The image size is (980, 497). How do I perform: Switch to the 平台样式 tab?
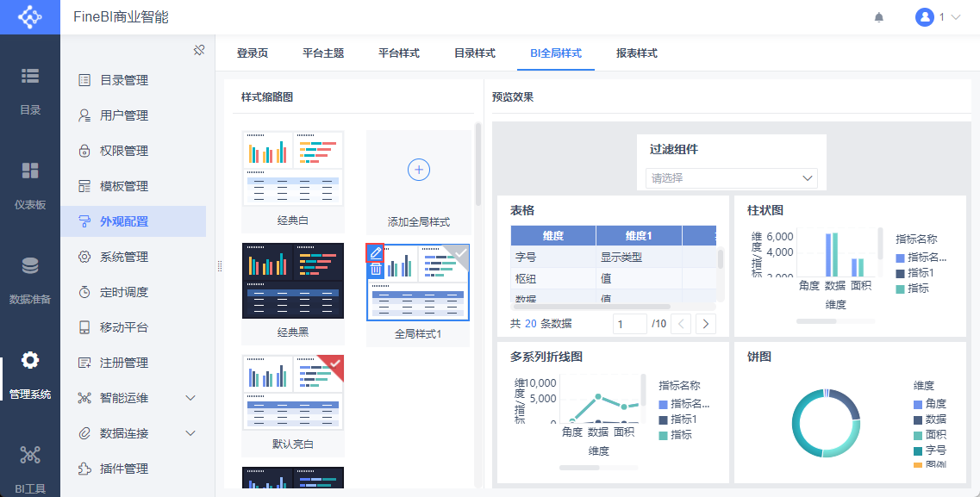pyautogui.click(x=399, y=53)
